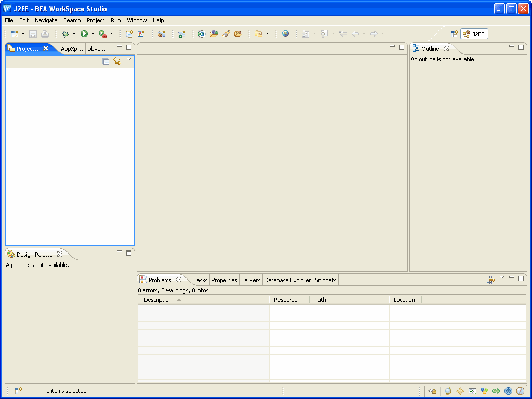
Task: Click the New wizard toolbar icon
Action: pyautogui.click(x=14, y=34)
